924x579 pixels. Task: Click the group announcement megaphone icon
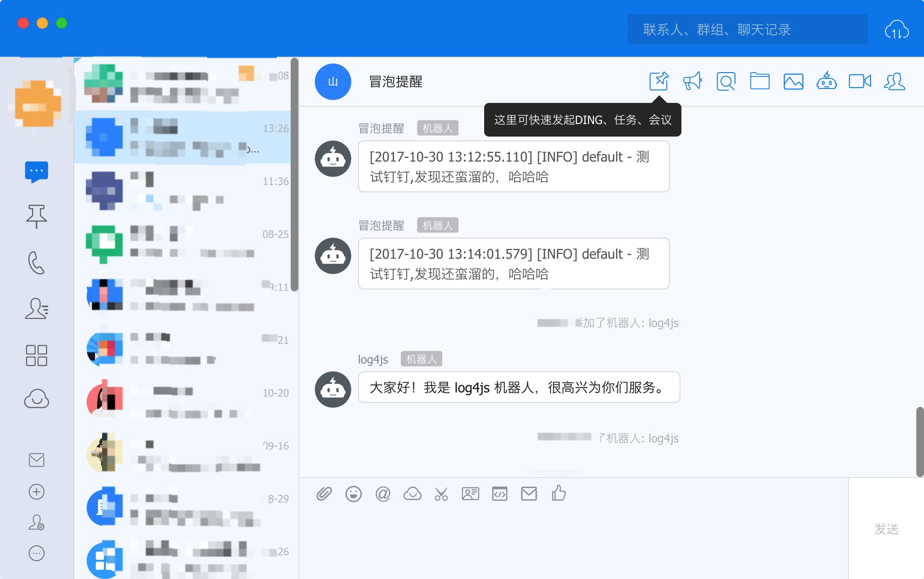(692, 81)
